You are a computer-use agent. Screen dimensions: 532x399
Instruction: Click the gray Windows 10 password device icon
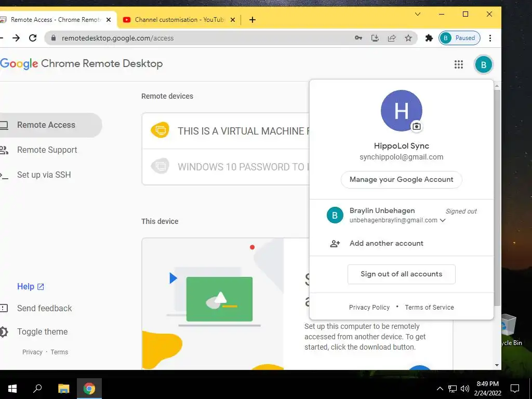tap(160, 166)
